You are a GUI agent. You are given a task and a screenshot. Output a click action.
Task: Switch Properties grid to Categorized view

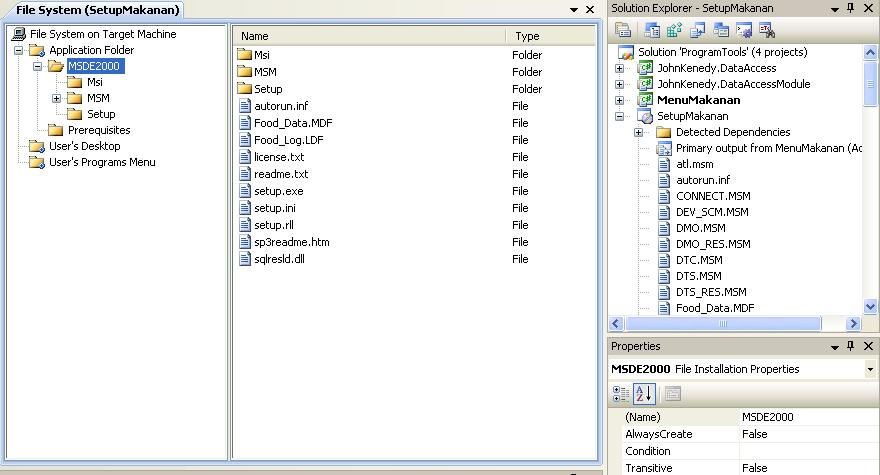click(621, 394)
